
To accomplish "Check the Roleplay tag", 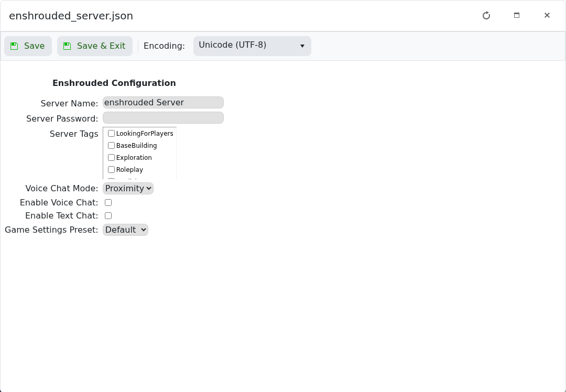I will tap(111, 170).
